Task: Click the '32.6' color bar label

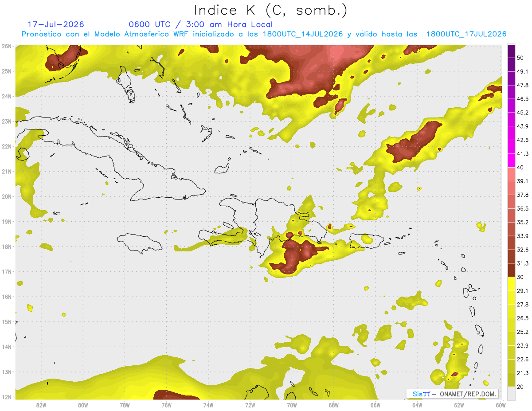Action: pos(523,250)
